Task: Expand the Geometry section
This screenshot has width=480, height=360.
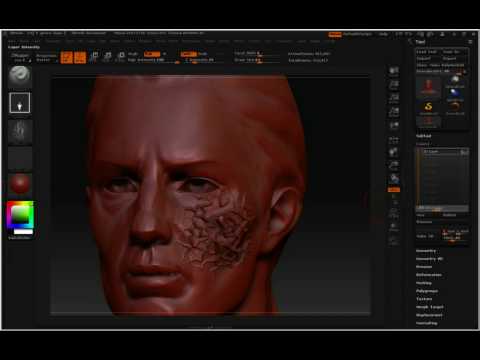Action: [x=426, y=251]
